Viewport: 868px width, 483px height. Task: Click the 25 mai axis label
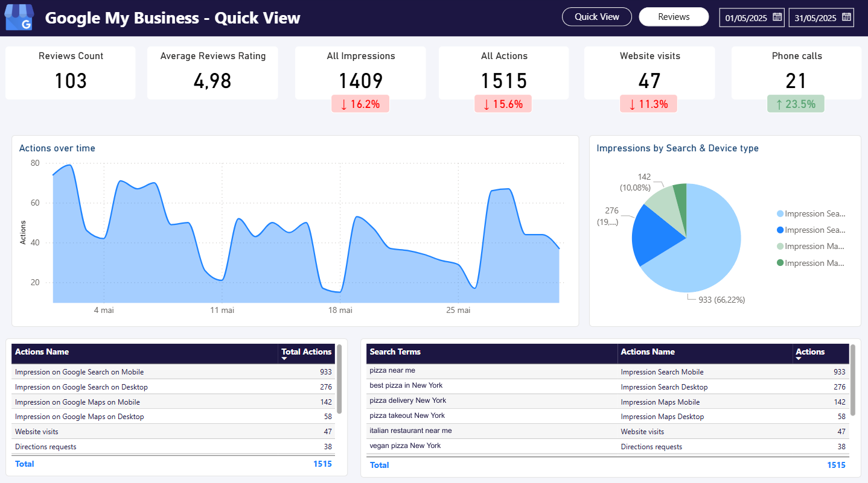coord(458,310)
